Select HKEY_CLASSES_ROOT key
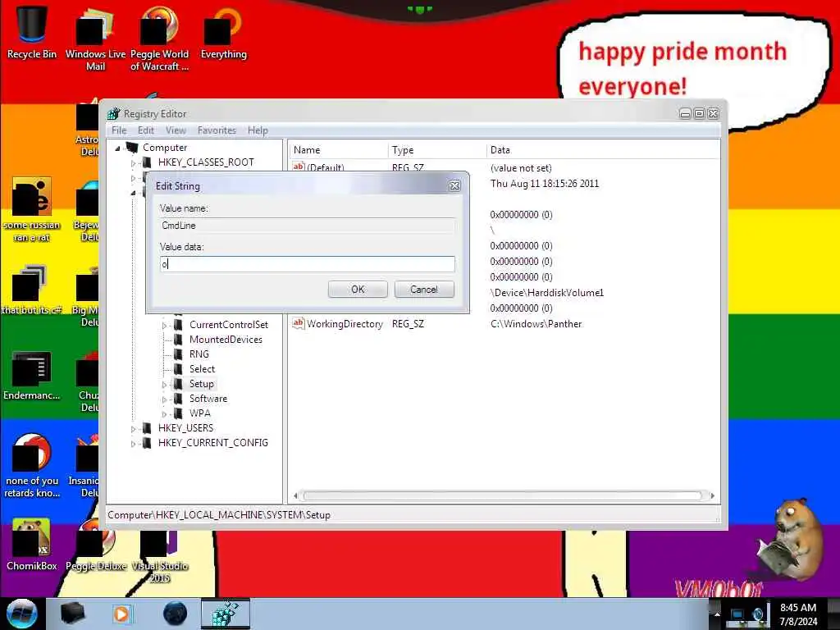Image resolution: width=840 pixels, height=630 pixels. tap(206, 162)
